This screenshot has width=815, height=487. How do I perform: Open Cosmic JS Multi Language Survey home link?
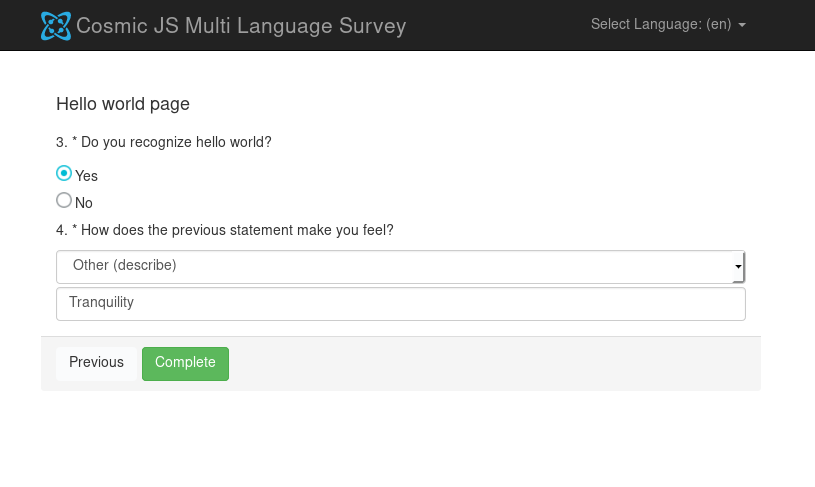241,26
